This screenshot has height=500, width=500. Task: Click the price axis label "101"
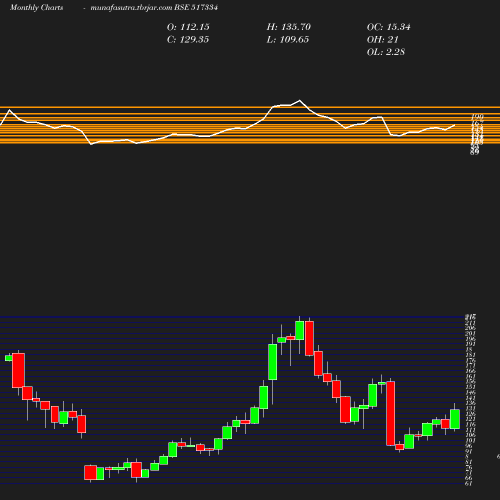pyautogui.click(x=470, y=440)
